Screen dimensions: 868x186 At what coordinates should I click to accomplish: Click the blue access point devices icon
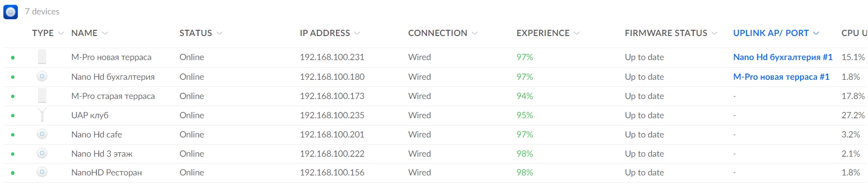[11, 12]
